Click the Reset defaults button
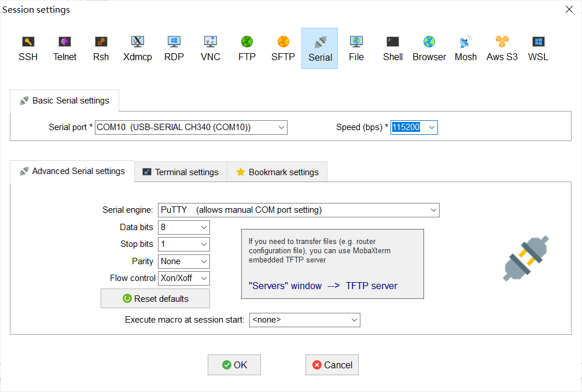Viewport: 582px width, 392px height. click(x=155, y=299)
